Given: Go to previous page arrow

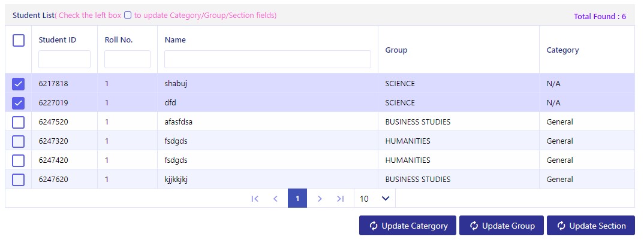Looking at the screenshot, I should pyautogui.click(x=276, y=199).
